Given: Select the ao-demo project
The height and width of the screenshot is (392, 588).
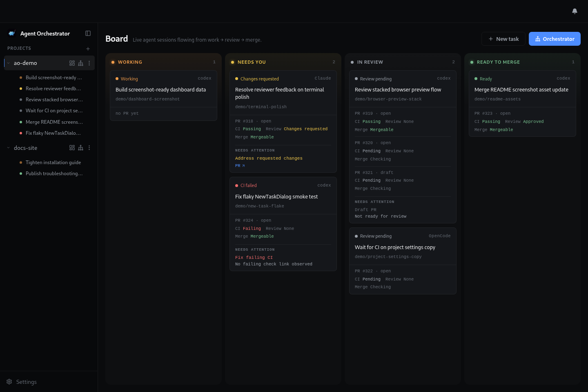Looking at the screenshot, I should click(25, 63).
